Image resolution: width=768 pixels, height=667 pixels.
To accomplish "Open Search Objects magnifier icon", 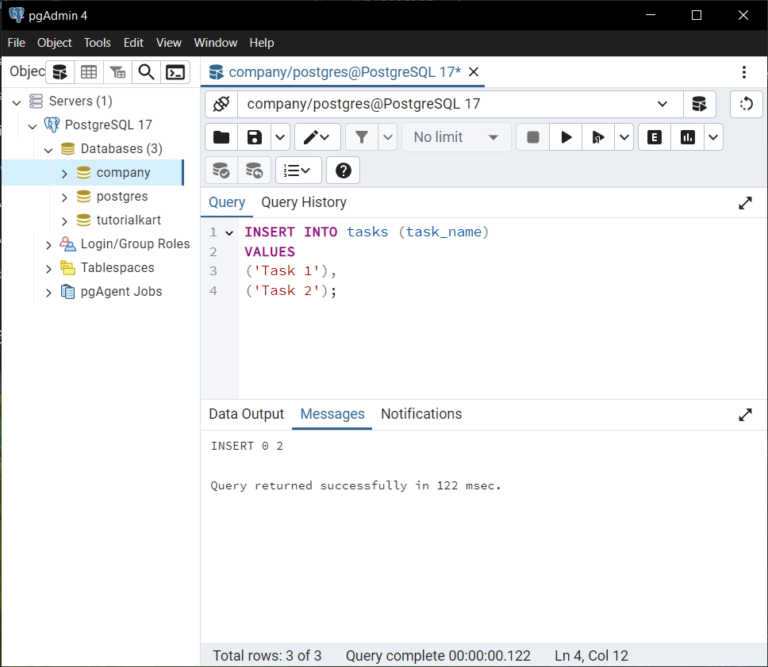I will pyautogui.click(x=146, y=72).
